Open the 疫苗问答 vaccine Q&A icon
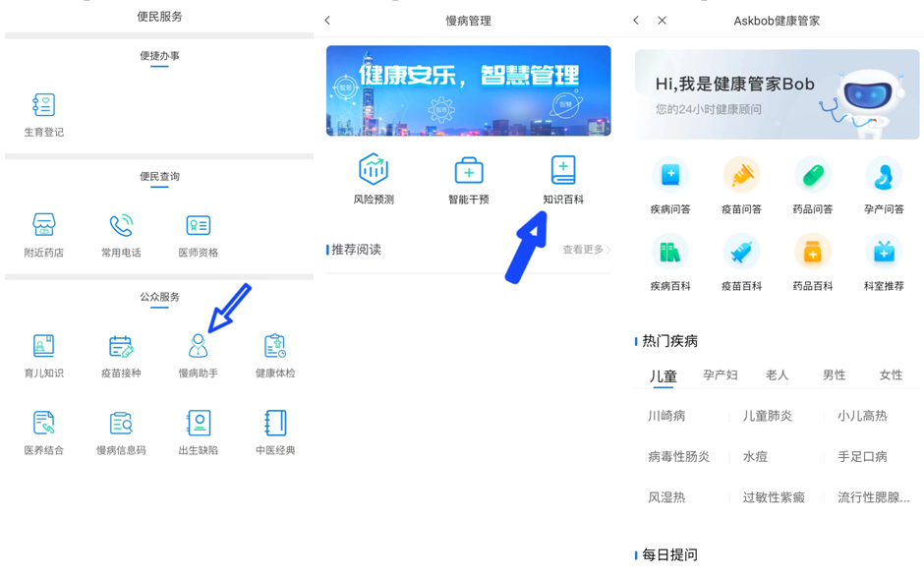This screenshot has width=924, height=576. point(741,175)
